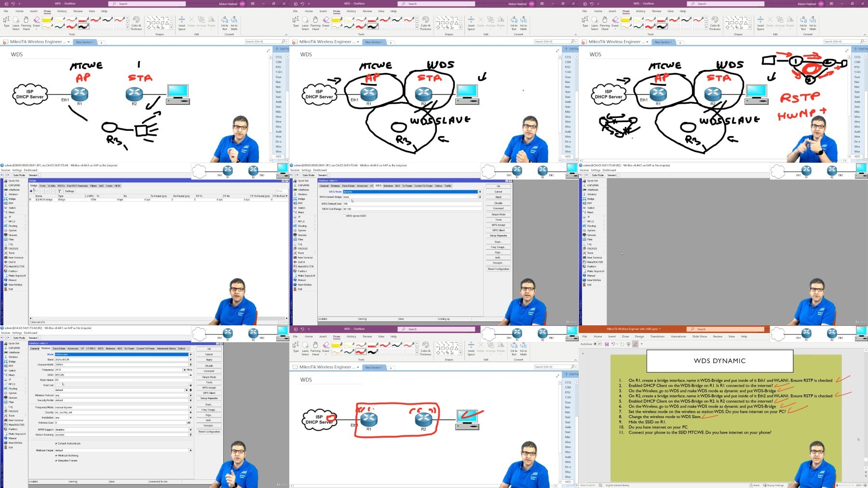
Task: Click undo arrow in empty R2 WinBox toolbar
Action: (582, 175)
